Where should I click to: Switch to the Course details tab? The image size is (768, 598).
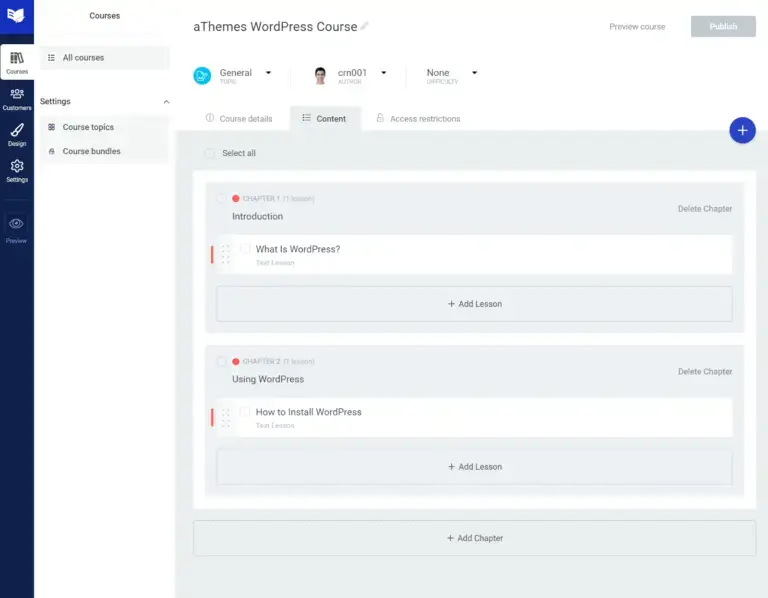coord(239,119)
